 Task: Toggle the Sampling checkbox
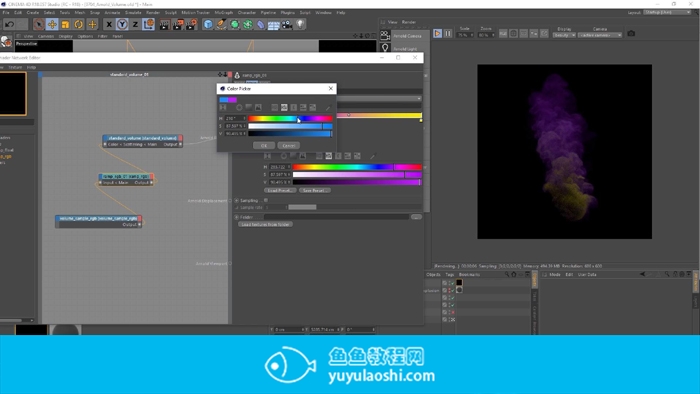point(266,200)
